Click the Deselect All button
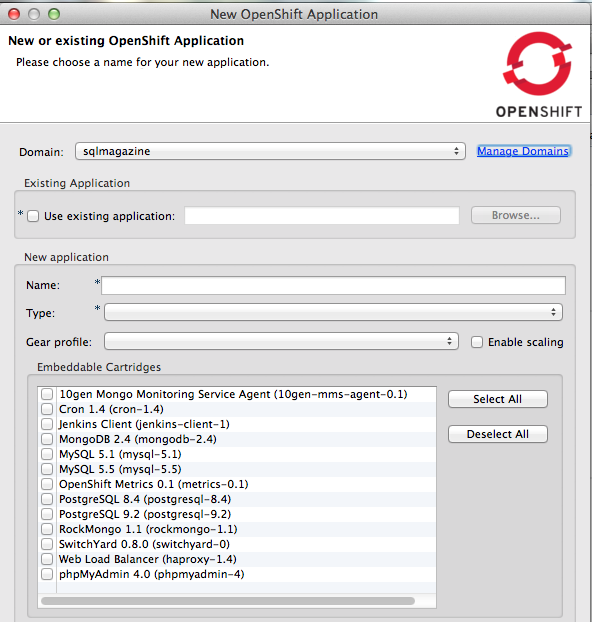 498,434
